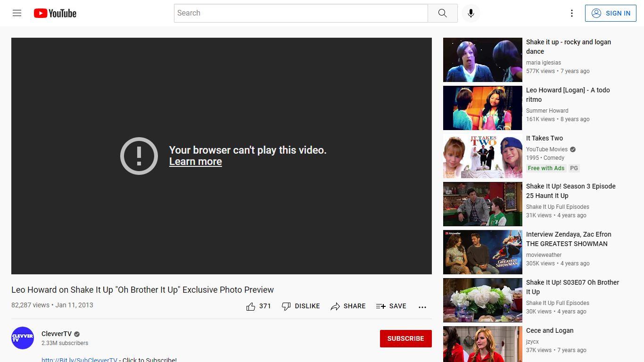Open 'Cece and Logan' video thumbnail
644x362 pixels.
(x=483, y=344)
